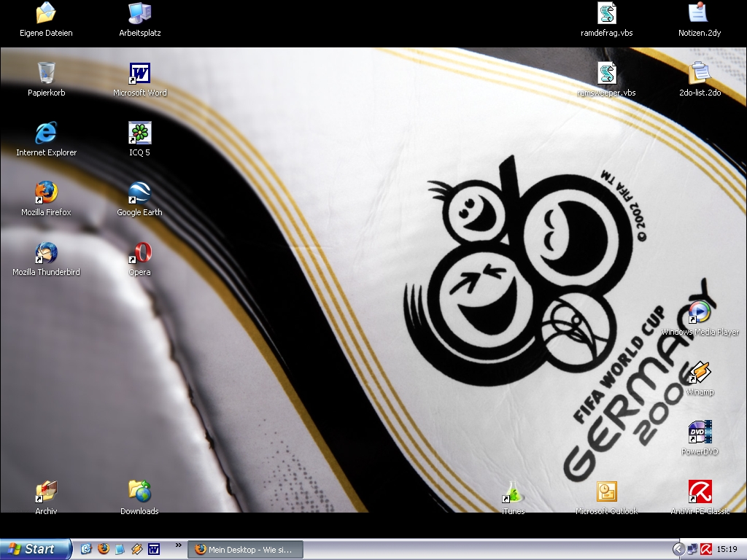Select the ICQ 5 desktop shortcut
747x560 pixels.
tap(139, 133)
